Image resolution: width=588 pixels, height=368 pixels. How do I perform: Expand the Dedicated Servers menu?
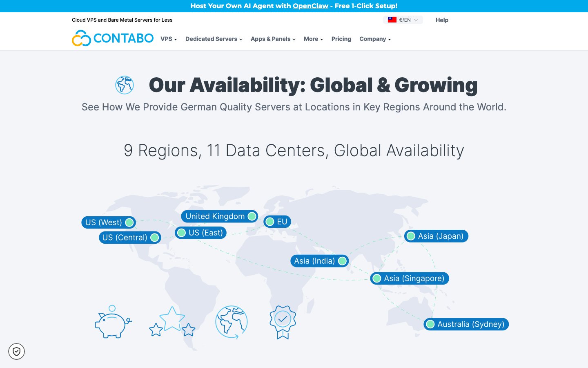214,39
